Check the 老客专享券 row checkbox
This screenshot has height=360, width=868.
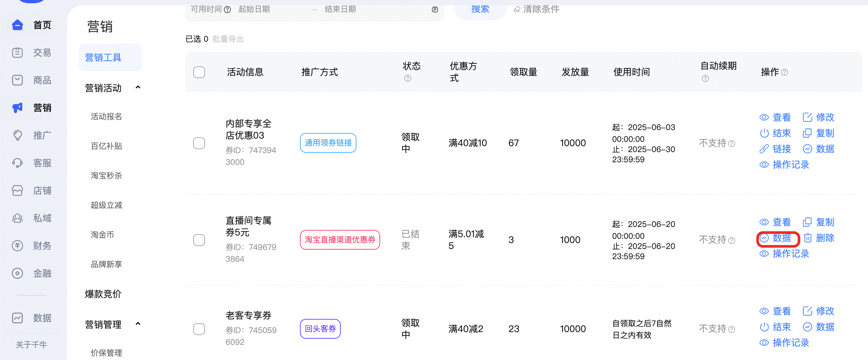[199, 329]
